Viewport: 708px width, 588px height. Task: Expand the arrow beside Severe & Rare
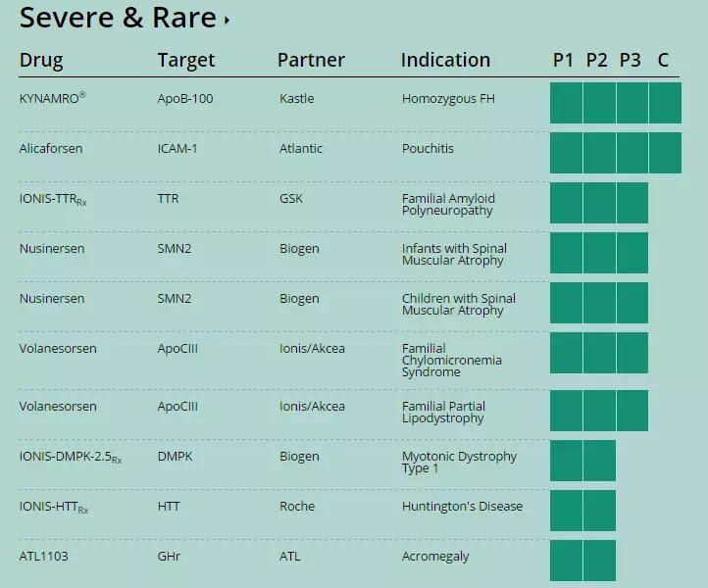[x=227, y=20]
